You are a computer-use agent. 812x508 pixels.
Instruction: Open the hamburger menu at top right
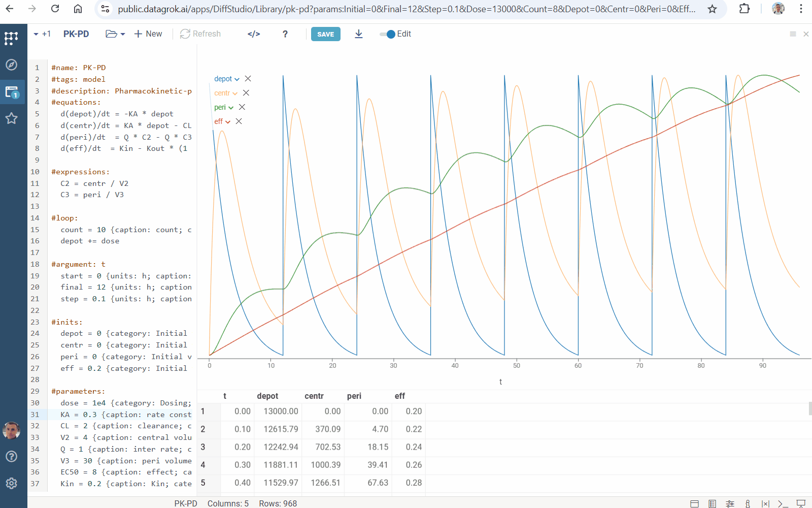click(793, 34)
